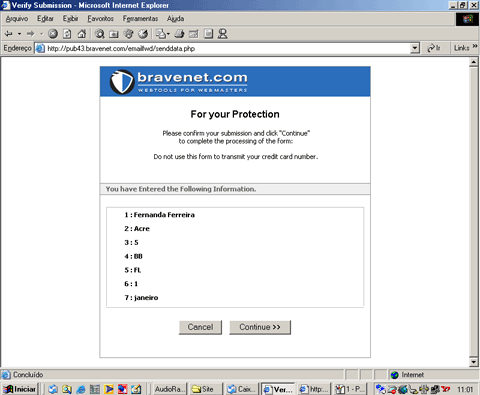Go to the Home page icon
Viewport: 480px width, 395px height.
82,34
